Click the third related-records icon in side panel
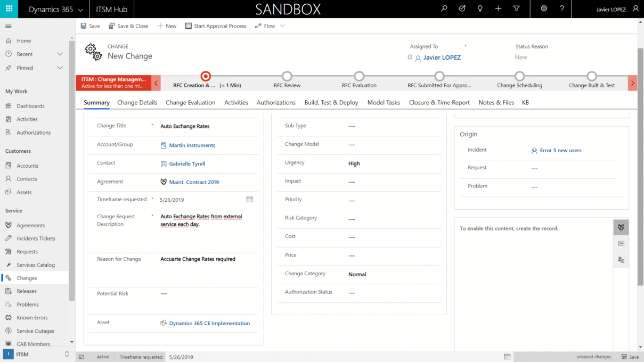 [x=621, y=260]
